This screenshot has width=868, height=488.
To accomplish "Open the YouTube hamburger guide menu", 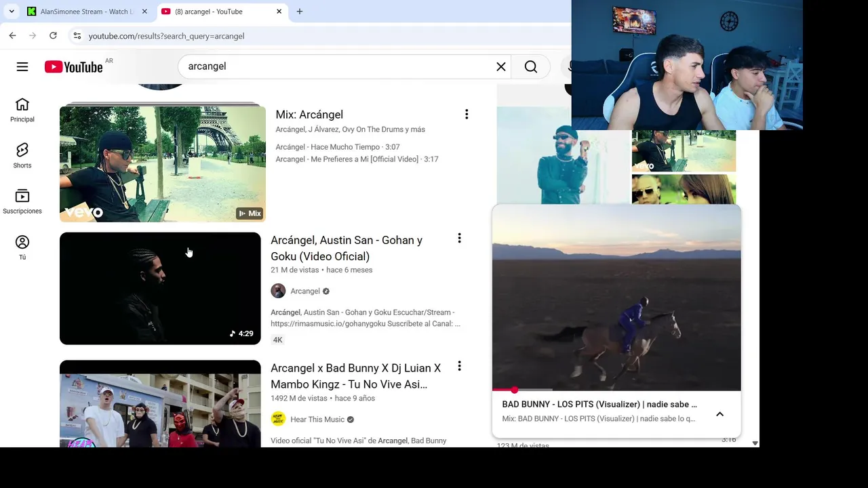I will 22,66.
